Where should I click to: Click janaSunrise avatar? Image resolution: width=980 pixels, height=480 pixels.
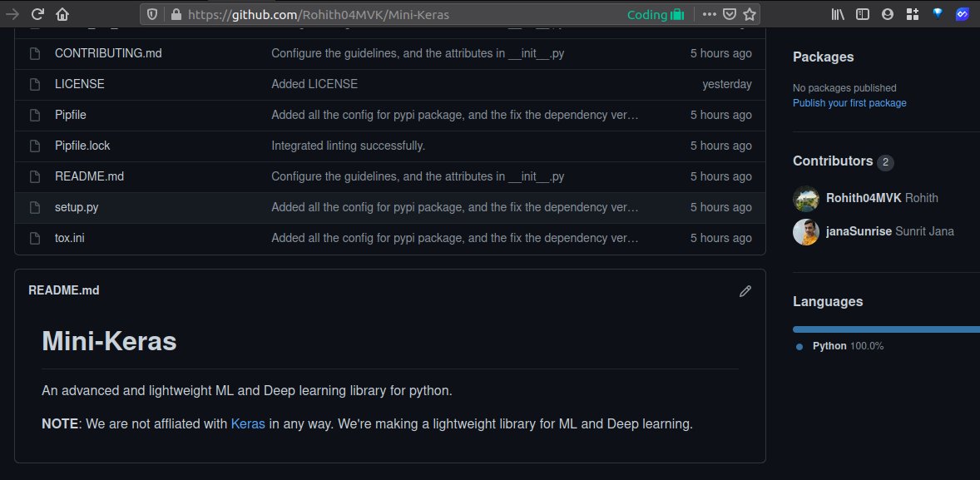[805, 232]
